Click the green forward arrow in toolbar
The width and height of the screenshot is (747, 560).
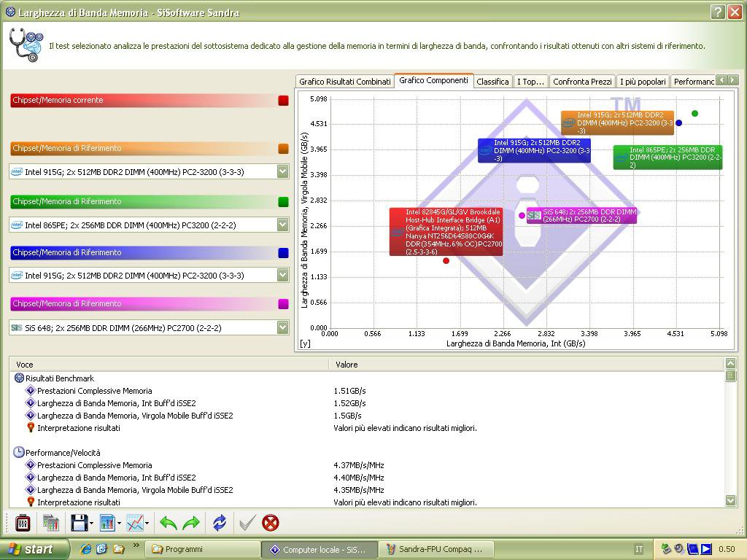(x=191, y=523)
